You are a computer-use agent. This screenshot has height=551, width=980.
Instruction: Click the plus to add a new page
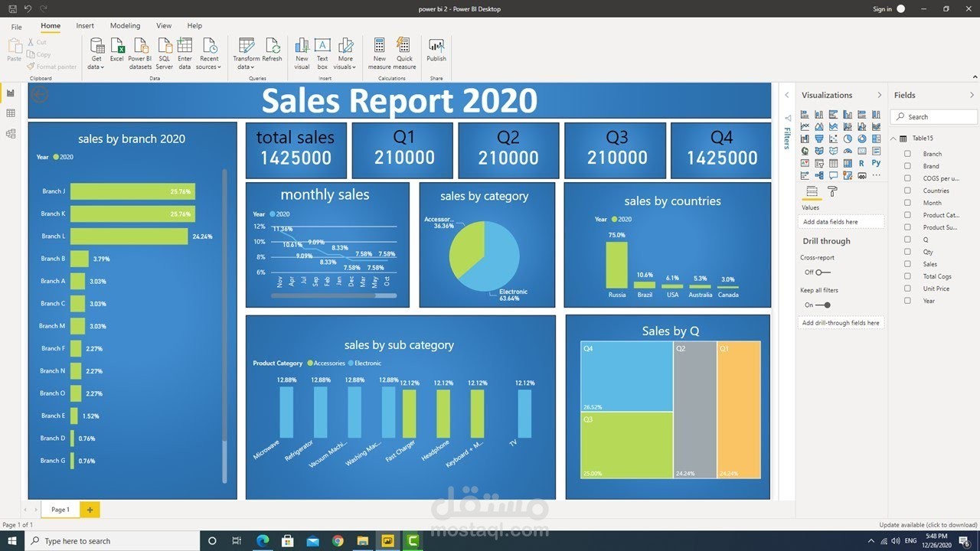click(x=89, y=509)
